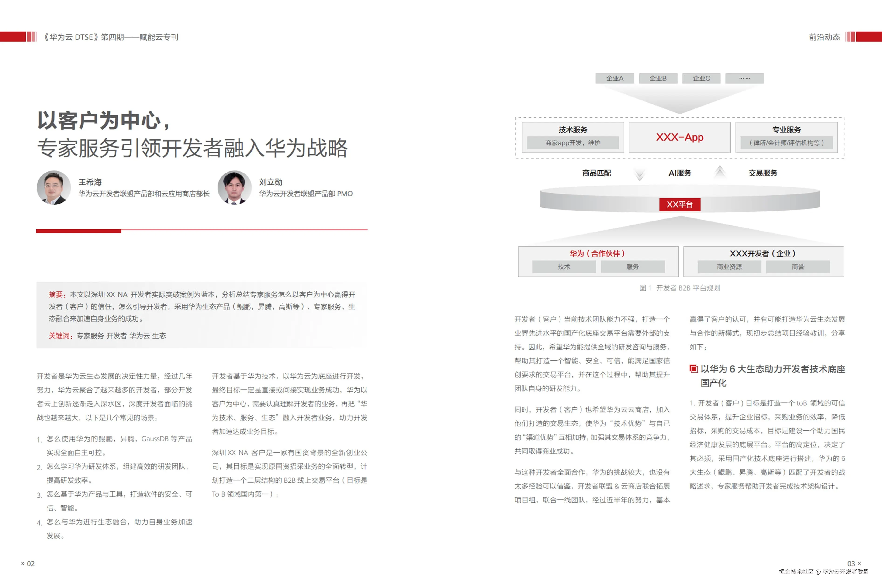This screenshot has height=588, width=882.
Task: Click Liu Lixun's author portrait photo
Action: 234,187
